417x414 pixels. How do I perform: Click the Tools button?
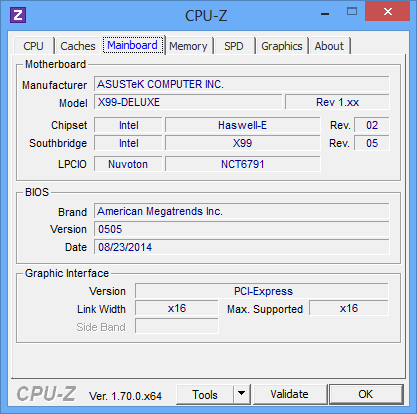(205, 395)
